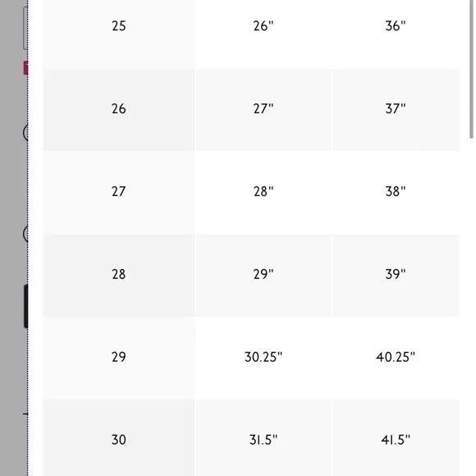This screenshot has height=476, width=476.
Task: Click the 30.25" waist measurement
Action: click(263, 357)
